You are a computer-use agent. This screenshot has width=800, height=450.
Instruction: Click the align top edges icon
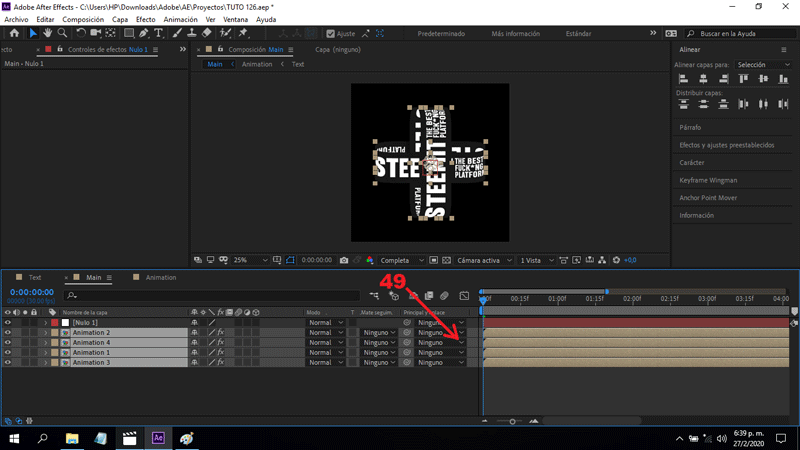pos(743,79)
